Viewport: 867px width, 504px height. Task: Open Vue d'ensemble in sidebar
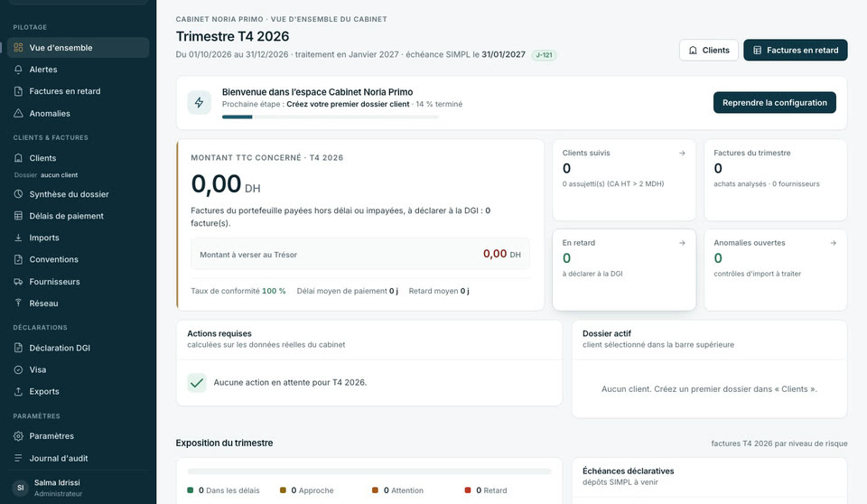[x=79, y=48]
